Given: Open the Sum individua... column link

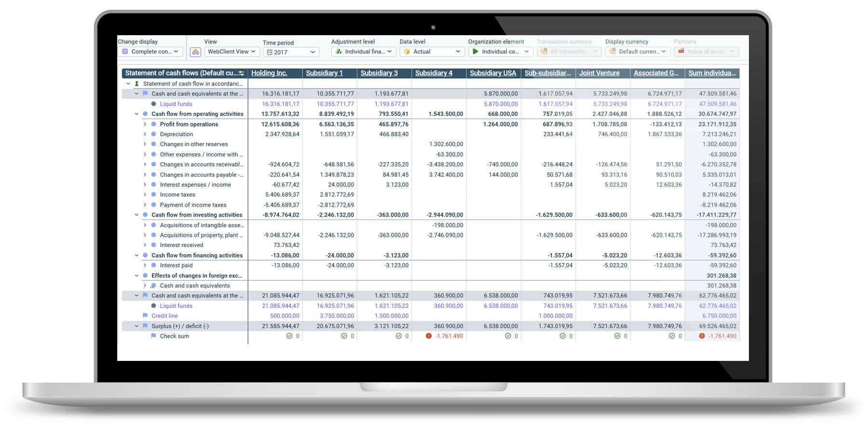Looking at the screenshot, I should pos(712,73).
